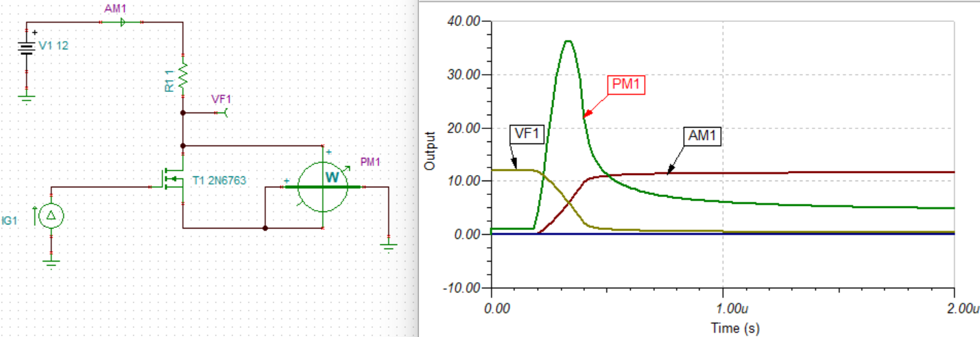Image resolution: width=980 pixels, height=337 pixels.
Task: Click the ground symbol right of power meter
Action: [389, 246]
